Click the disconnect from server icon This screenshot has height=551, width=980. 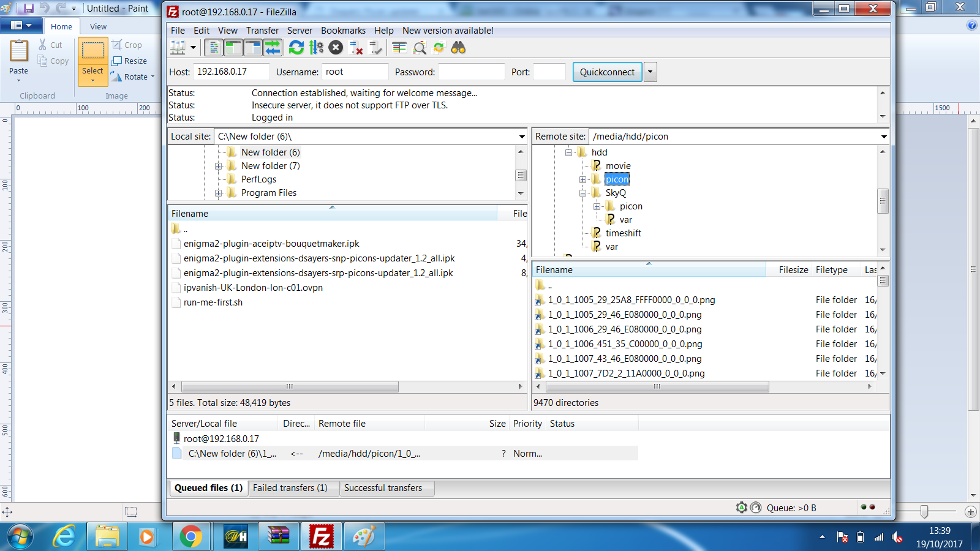coord(356,47)
